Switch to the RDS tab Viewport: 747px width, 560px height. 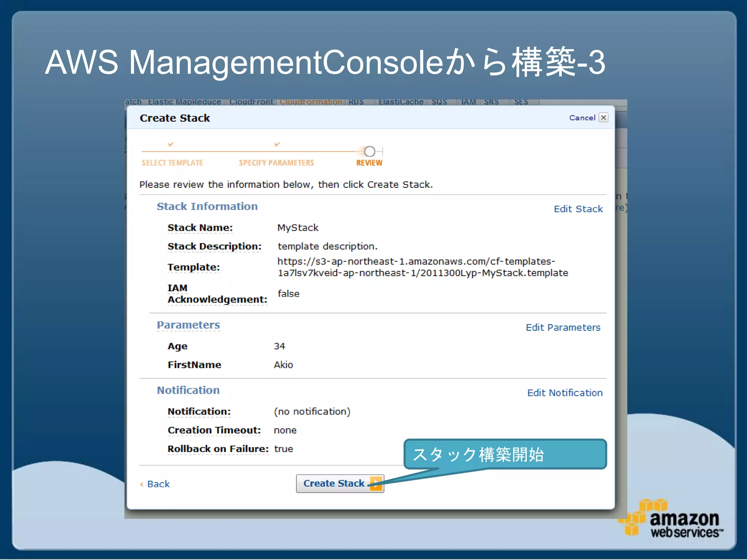click(356, 102)
